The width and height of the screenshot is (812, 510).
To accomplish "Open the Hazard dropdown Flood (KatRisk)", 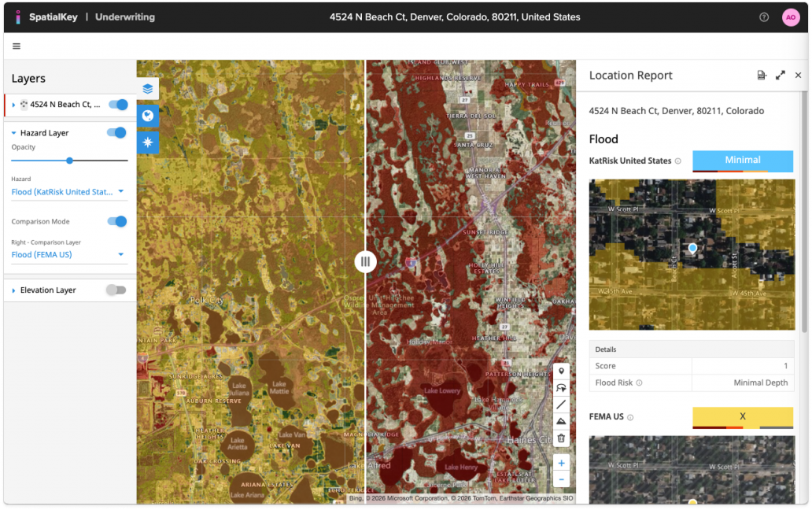I will click(x=68, y=191).
